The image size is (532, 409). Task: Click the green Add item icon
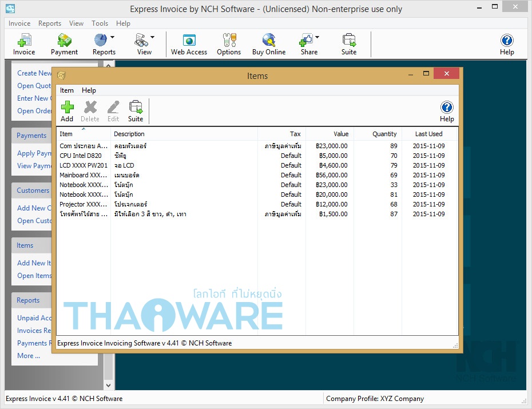click(67, 111)
